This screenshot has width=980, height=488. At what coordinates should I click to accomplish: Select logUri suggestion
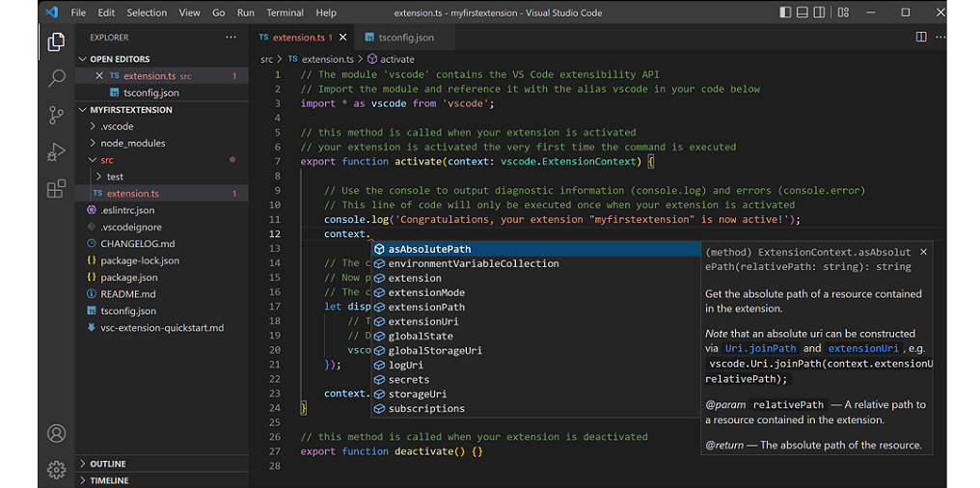coord(535,365)
